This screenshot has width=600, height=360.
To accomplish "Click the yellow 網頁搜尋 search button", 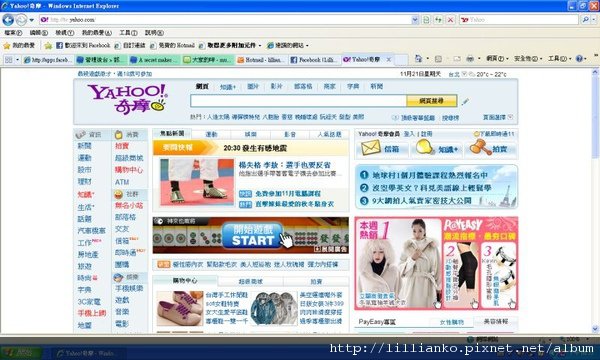I will [x=431, y=101].
